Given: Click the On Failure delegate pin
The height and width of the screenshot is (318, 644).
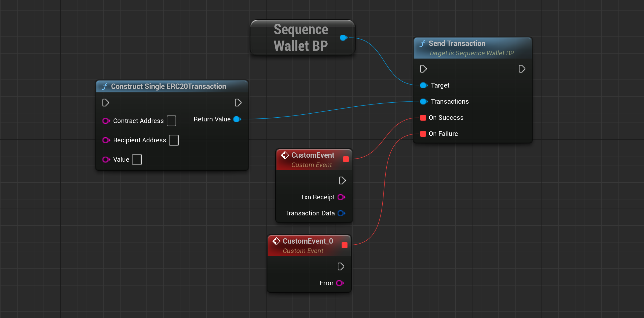Looking at the screenshot, I should (423, 134).
